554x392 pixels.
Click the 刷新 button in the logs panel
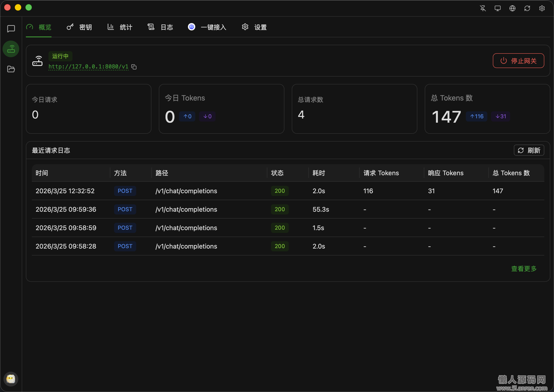click(x=529, y=150)
